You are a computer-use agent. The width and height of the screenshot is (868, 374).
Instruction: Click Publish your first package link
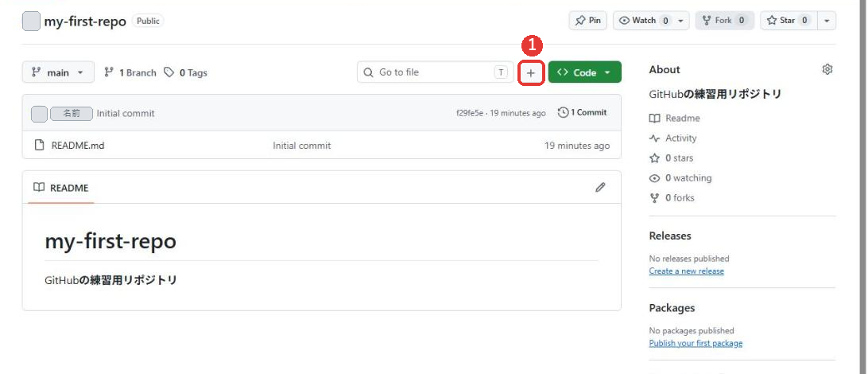coord(696,343)
